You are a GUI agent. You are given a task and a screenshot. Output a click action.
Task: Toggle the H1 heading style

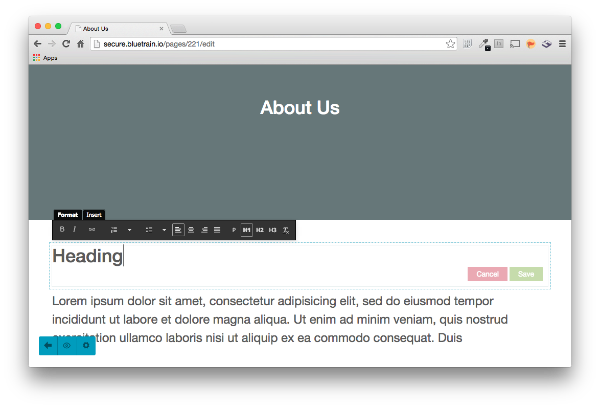point(247,230)
